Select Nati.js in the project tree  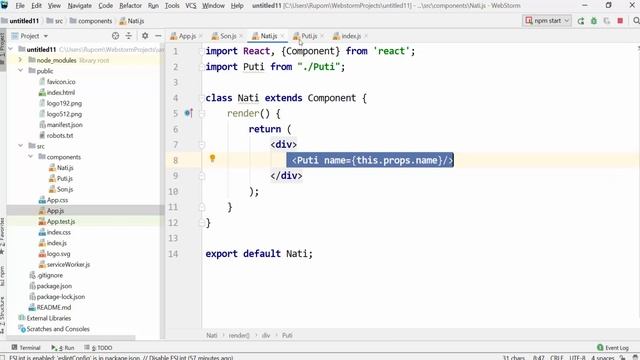65,168
